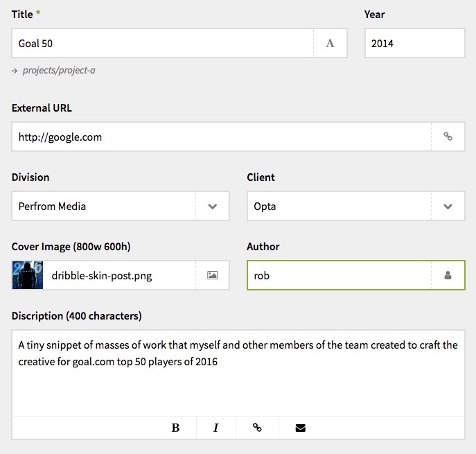This screenshot has width=476, height=454.
Task: Expand the Division dropdown arrow
Action: tap(213, 206)
